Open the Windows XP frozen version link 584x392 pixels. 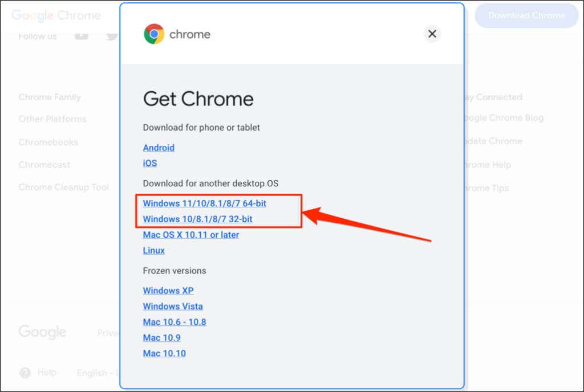[168, 291]
